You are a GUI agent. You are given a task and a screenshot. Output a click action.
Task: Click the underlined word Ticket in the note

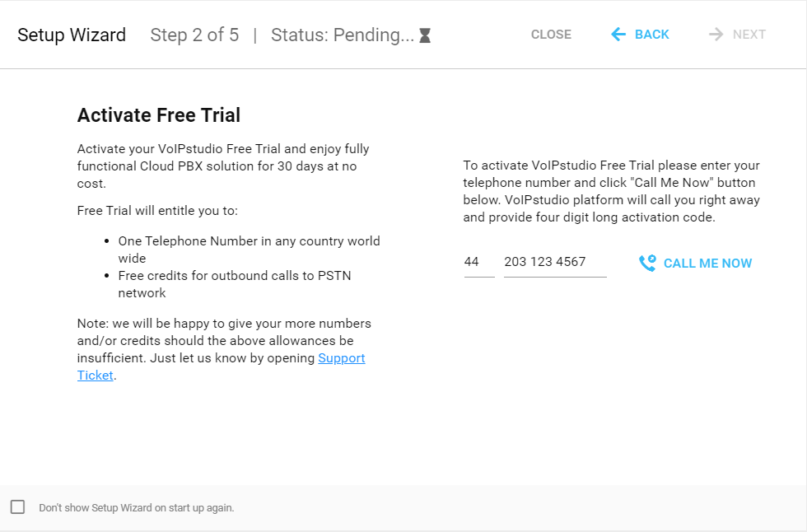coord(94,375)
